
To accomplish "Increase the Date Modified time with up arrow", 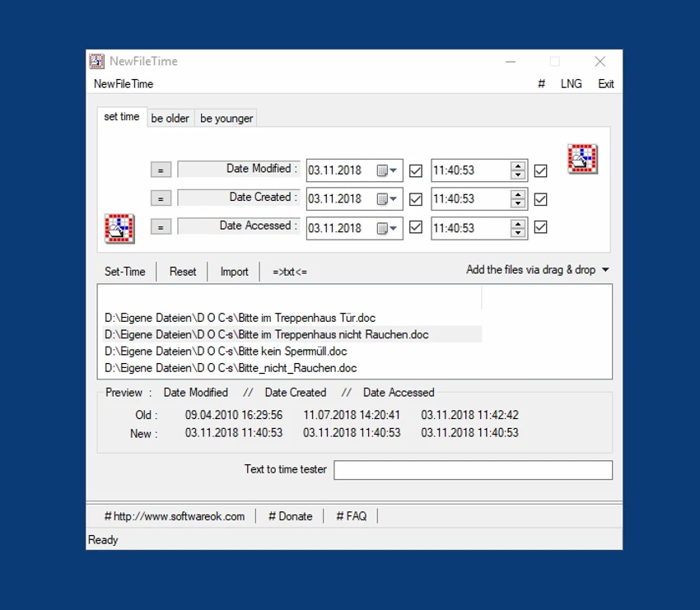I will tap(518, 166).
